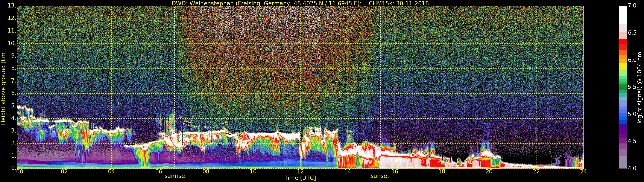Select the 06 hour tick label
644x182 pixels.
[x=159, y=172]
